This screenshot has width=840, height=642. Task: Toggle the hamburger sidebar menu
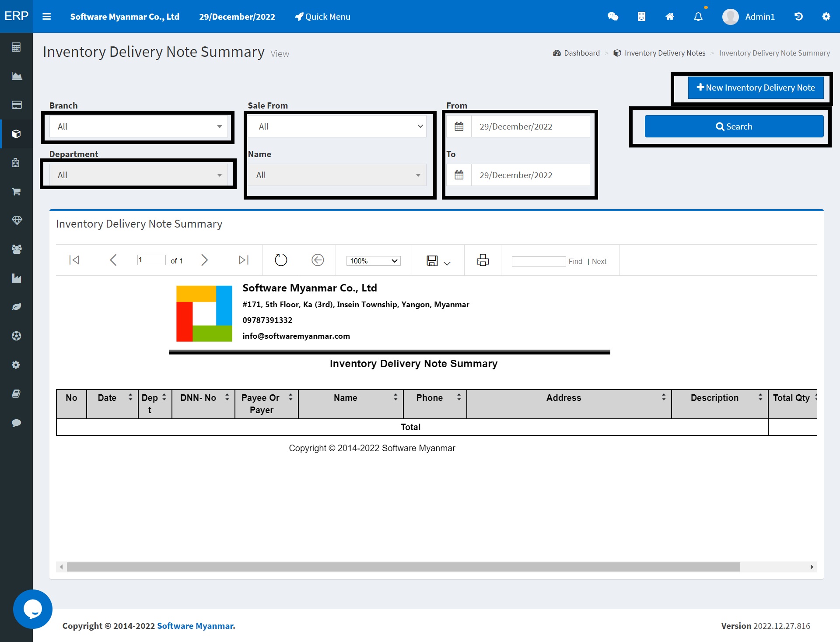tap(46, 17)
